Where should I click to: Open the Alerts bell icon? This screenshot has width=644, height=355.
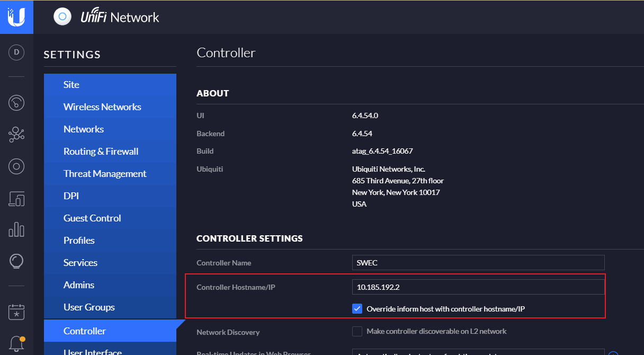tap(16, 343)
